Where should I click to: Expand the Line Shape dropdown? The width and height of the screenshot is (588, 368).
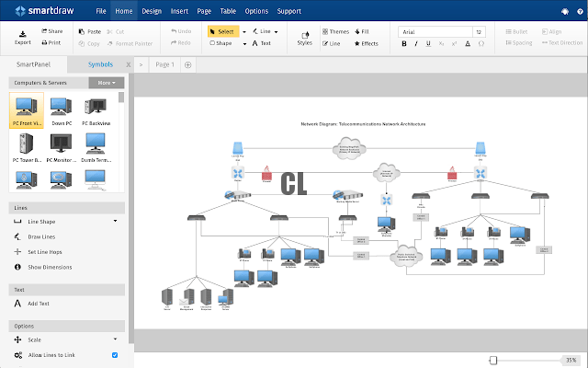[x=115, y=221]
